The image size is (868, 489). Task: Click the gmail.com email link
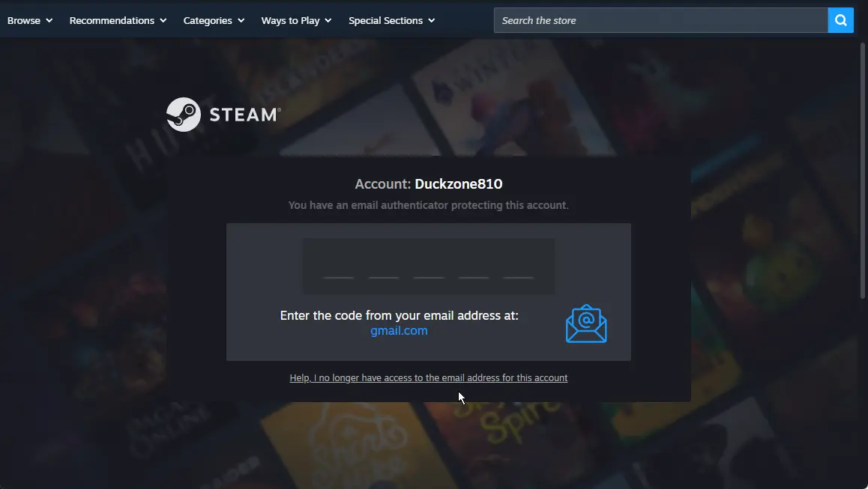[x=399, y=331]
